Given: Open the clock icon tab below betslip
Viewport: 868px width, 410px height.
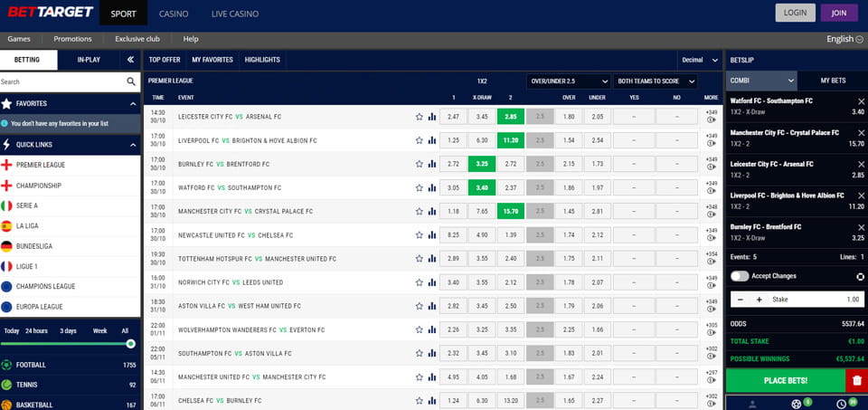Looking at the screenshot, I should tap(842, 404).
